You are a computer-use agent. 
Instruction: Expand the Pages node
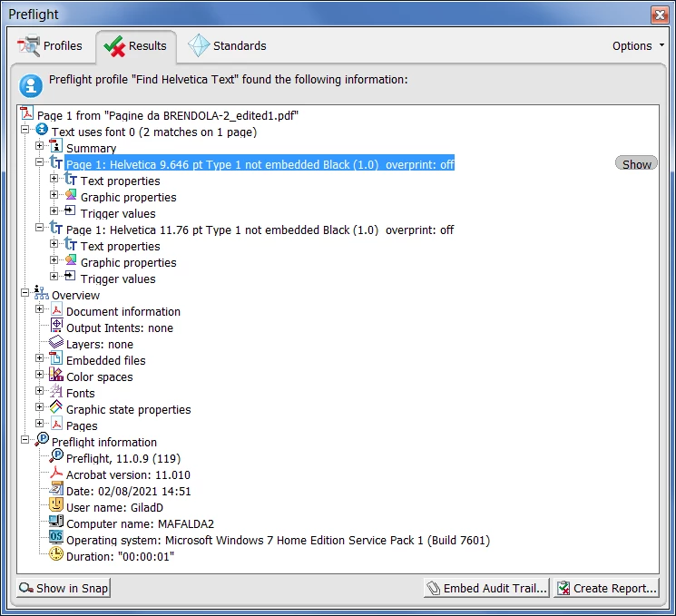pos(39,424)
